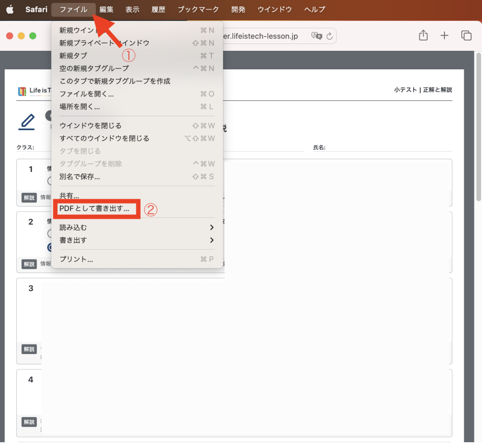Click the Share icon in Safari toolbar
Screen dimensions: 482x448
[x=423, y=36]
